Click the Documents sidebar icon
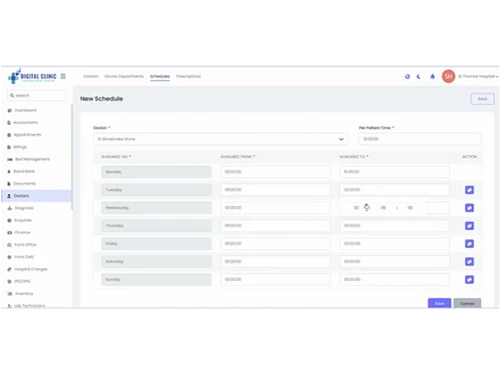500x375 pixels. click(x=9, y=184)
